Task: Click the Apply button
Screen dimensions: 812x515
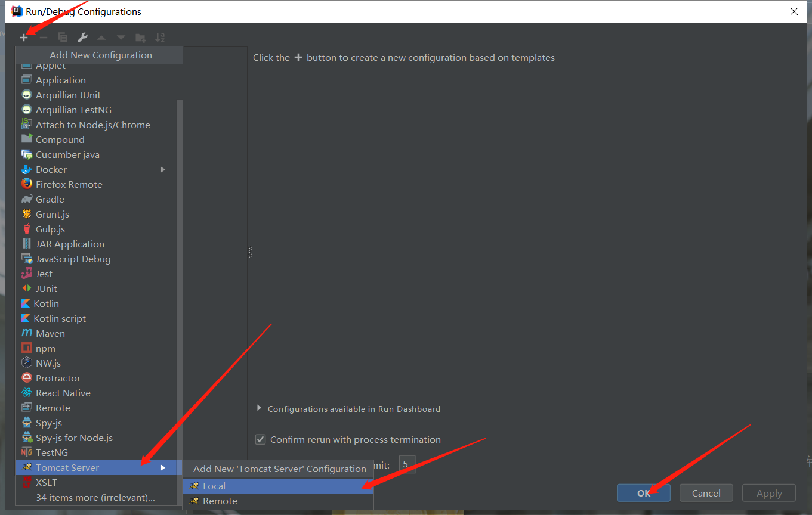Action: coord(769,493)
